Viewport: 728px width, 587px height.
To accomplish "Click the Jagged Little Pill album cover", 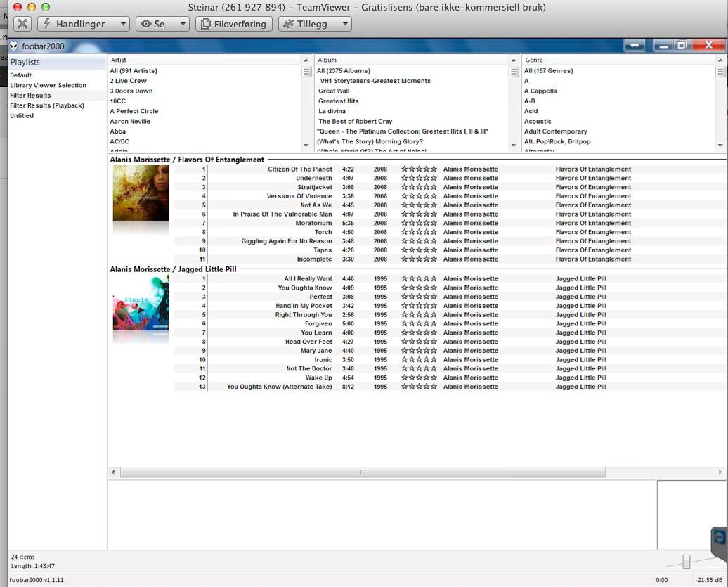I will pos(141,302).
